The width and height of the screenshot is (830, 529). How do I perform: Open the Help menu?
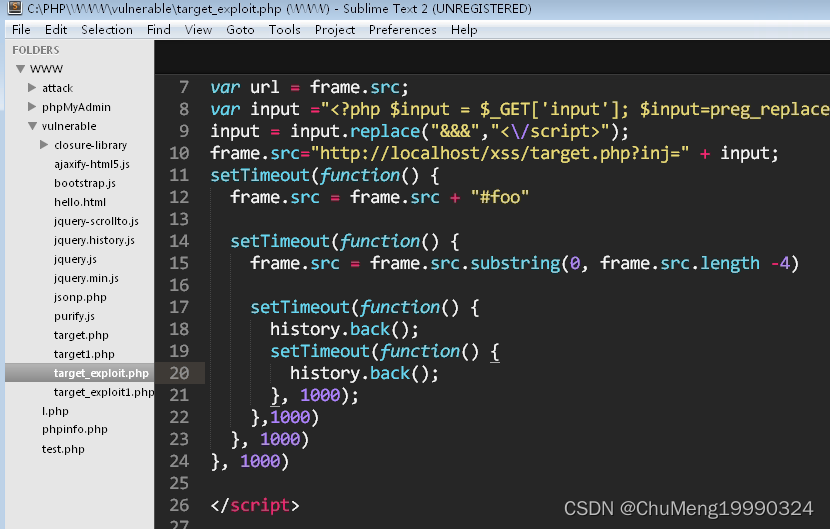[464, 30]
